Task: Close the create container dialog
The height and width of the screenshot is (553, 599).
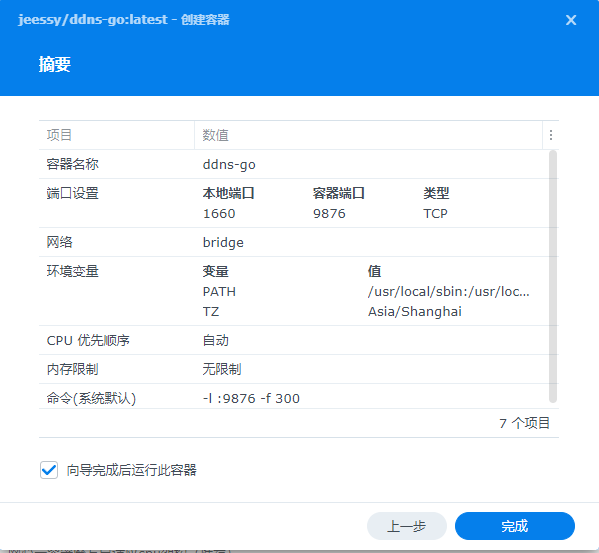Action: pos(571,20)
